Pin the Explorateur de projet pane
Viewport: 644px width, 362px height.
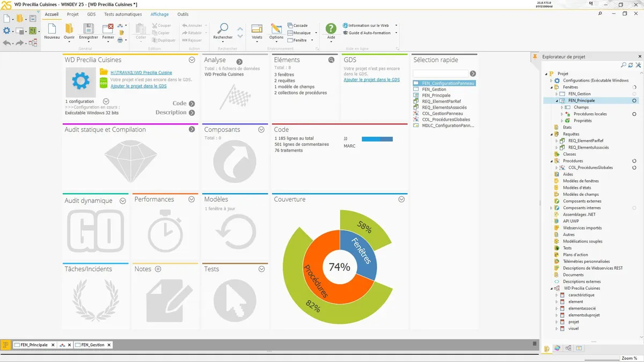[535, 56]
